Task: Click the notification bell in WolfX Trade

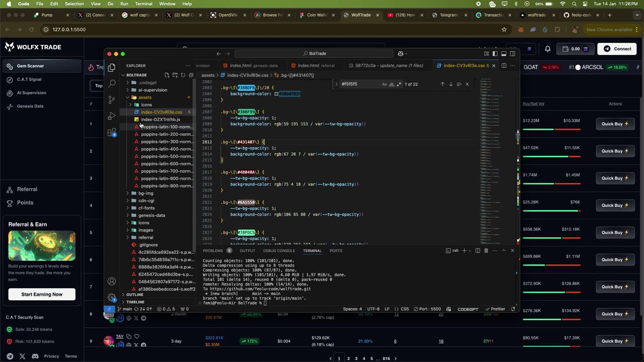Action: tap(548, 49)
